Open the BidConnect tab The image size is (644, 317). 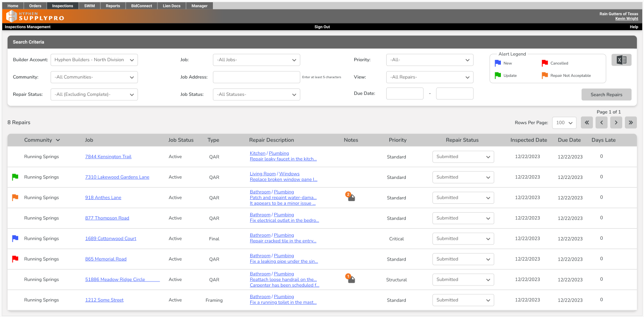click(141, 5)
